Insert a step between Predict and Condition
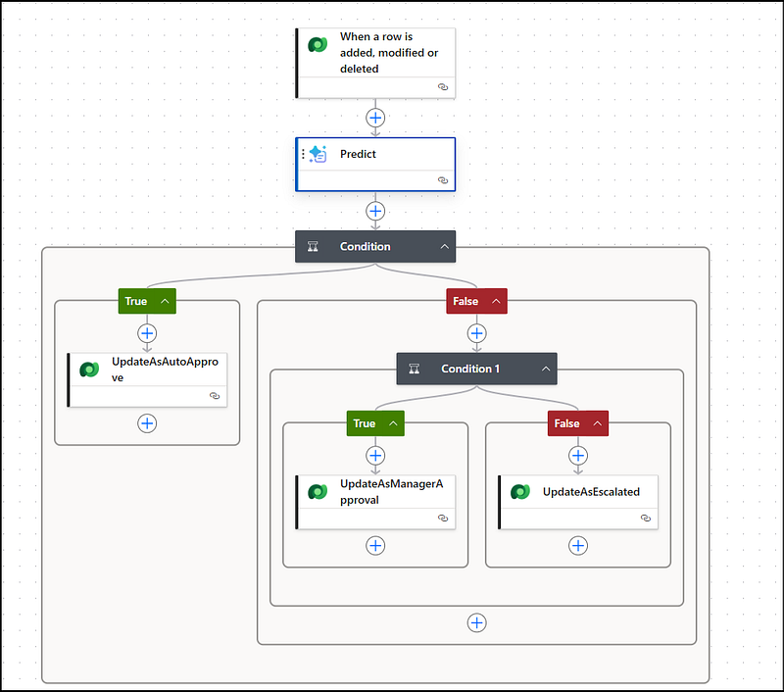Viewport: 784px width, 692px height. click(375, 211)
